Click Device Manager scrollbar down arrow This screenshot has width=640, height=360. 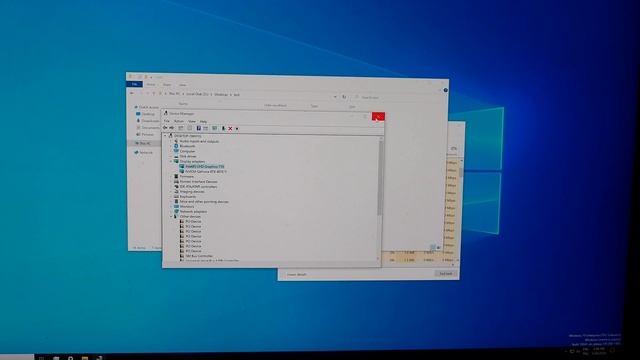pos(378,258)
